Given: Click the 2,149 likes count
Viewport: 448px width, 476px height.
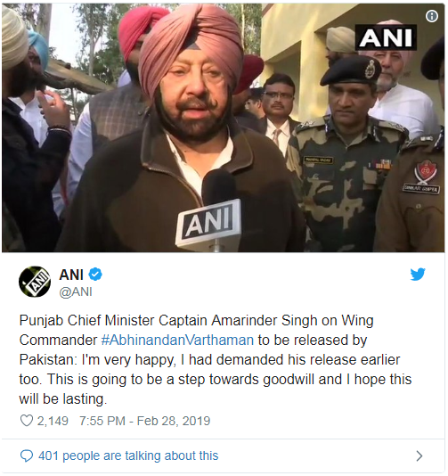Looking at the screenshot, I should (x=53, y=421).
